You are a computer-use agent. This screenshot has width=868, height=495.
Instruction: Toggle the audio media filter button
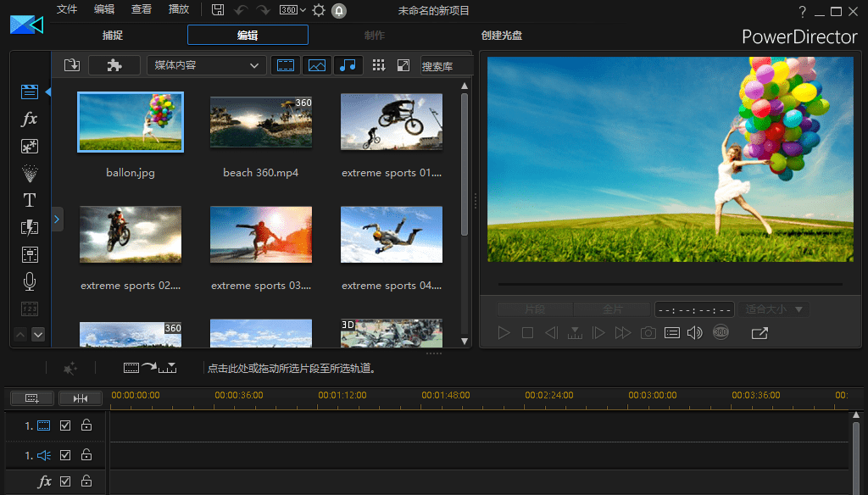click(348, 65)
